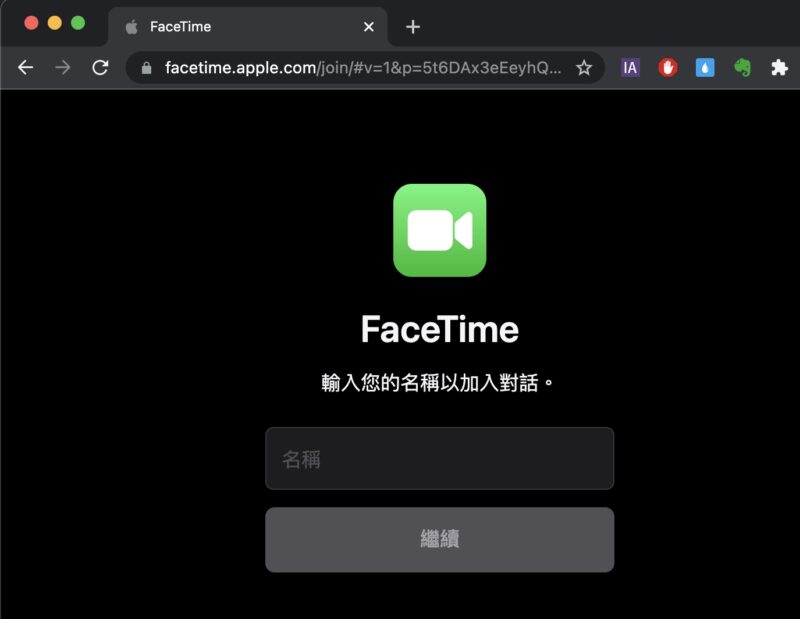Click the purple IA extension icon
The width and height of the screenshot is (800, 619).
click(x=630, y=68)
